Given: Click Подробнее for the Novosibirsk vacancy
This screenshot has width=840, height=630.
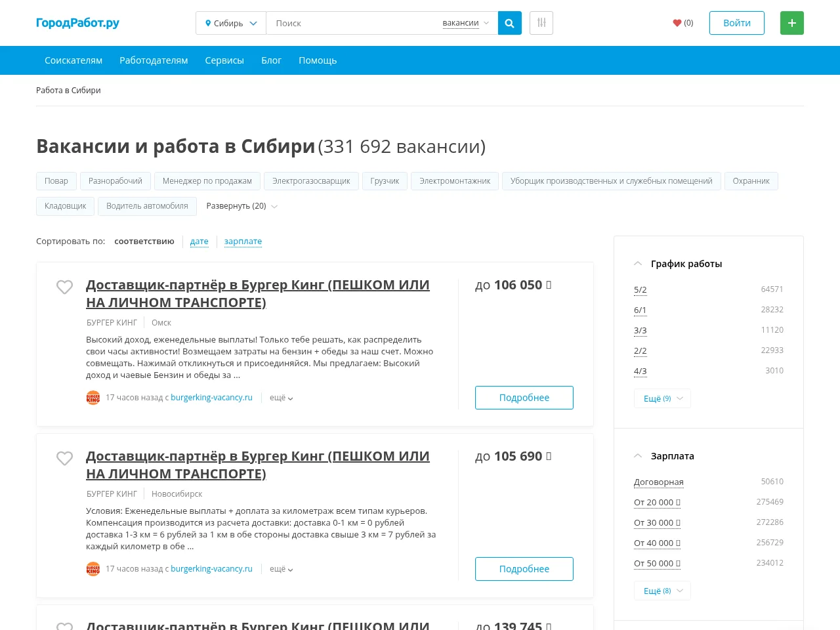Looking at the screenshot, I should (x=524, y=569).
